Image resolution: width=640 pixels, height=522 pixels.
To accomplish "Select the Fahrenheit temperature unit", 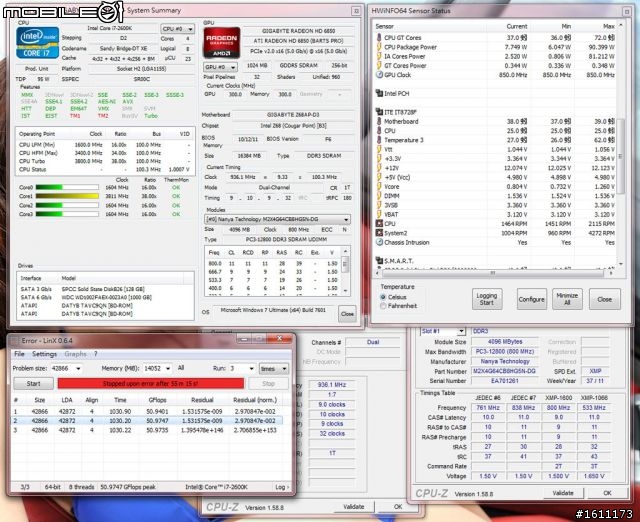I will coord(383,306).
